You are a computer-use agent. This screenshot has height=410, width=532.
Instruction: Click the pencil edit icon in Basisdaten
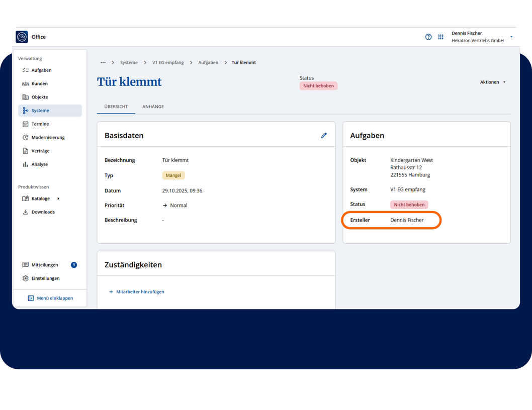(324, 135)
